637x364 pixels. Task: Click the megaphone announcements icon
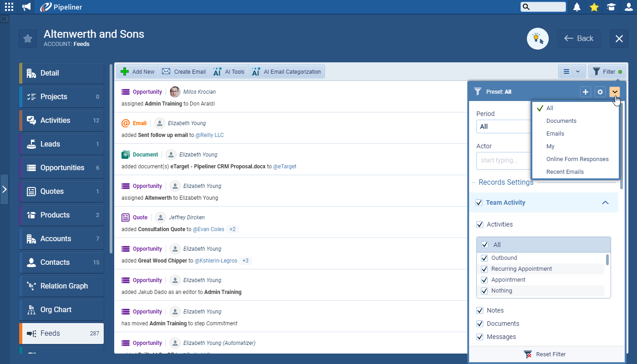(27, 7)
